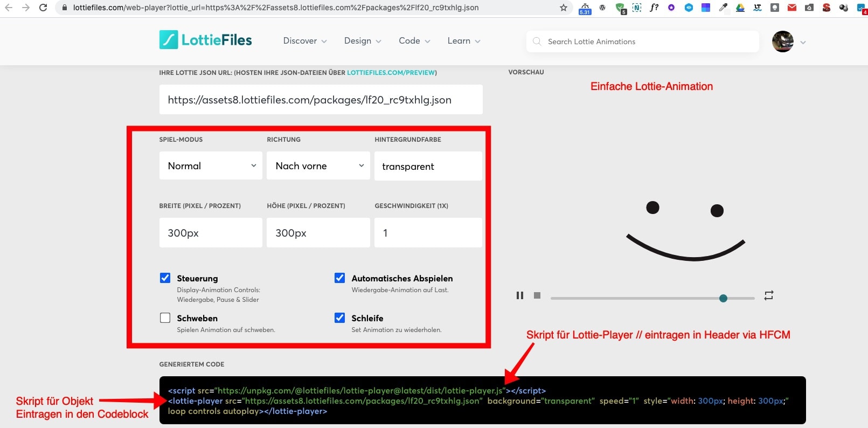Expand the Richtung dropdown showing Nach vorne

click(318, 166)
